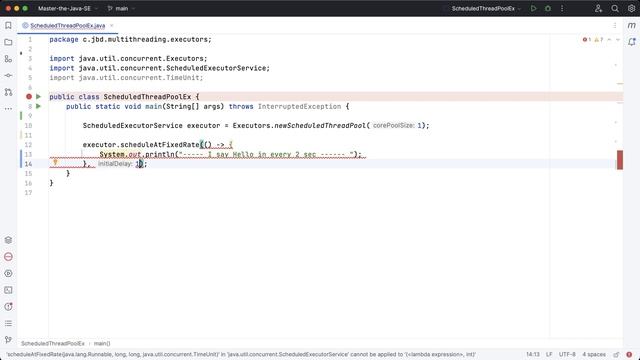Open IDE settings gear

(x=631, y=8)
